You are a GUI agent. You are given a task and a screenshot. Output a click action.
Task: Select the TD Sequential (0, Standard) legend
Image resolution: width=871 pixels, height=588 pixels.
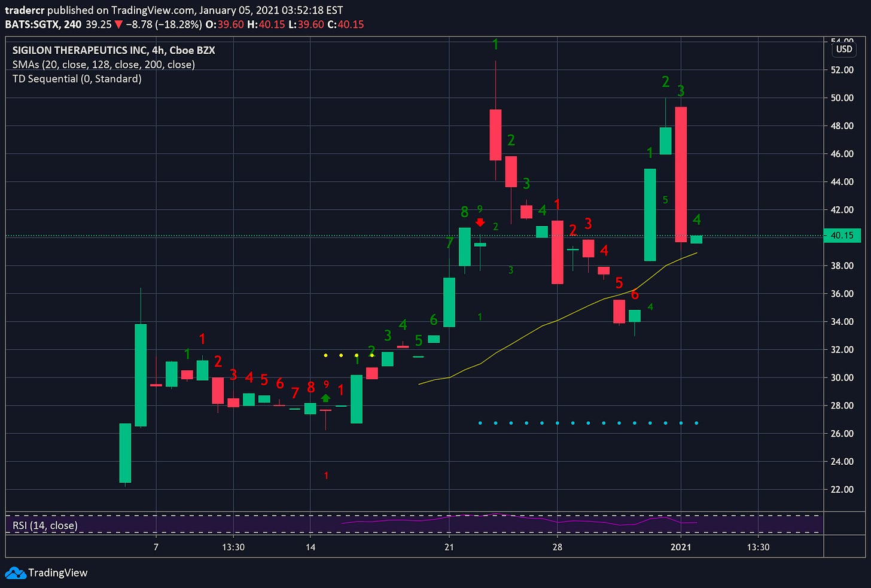point(77,79)
